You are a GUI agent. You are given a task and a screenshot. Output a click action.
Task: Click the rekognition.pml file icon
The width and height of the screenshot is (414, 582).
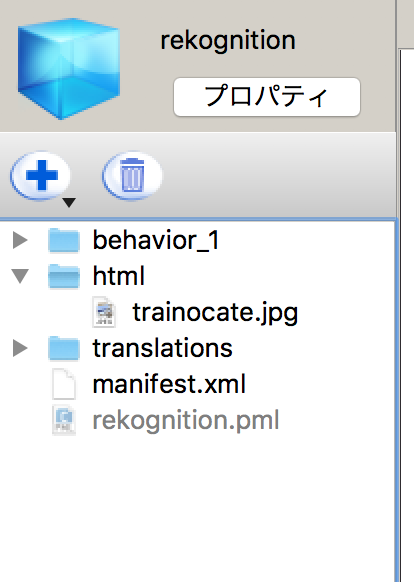[x=64, y=420]
